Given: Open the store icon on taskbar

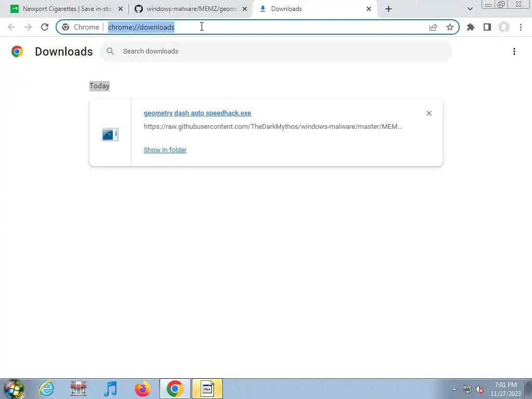Looking at the screenshot, I should pos(78,389).
